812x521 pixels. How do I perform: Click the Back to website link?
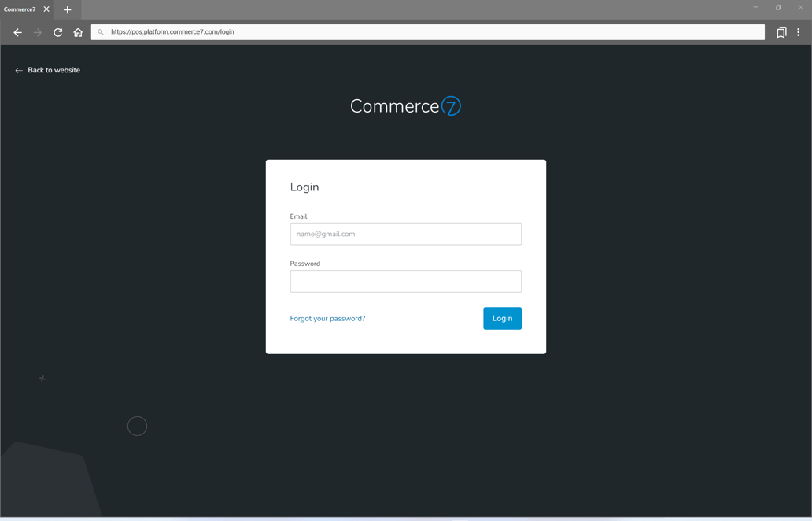54,70
